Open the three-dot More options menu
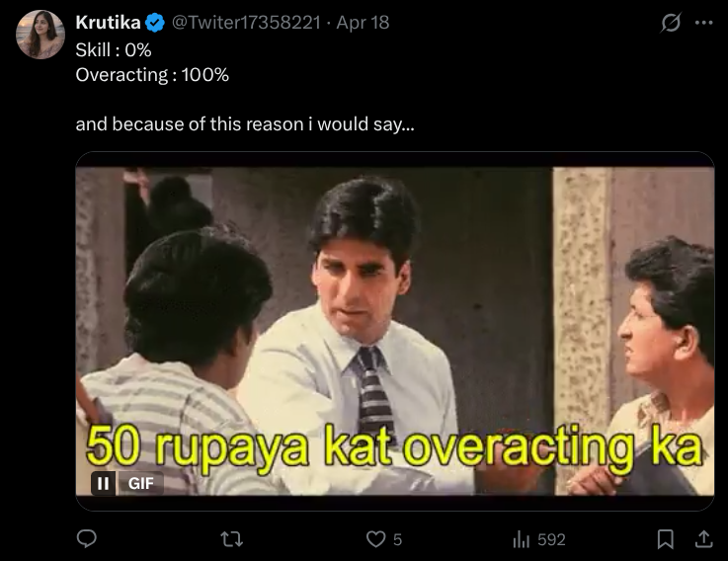Screen dimensions: 728x561 [x=703, y=24]
